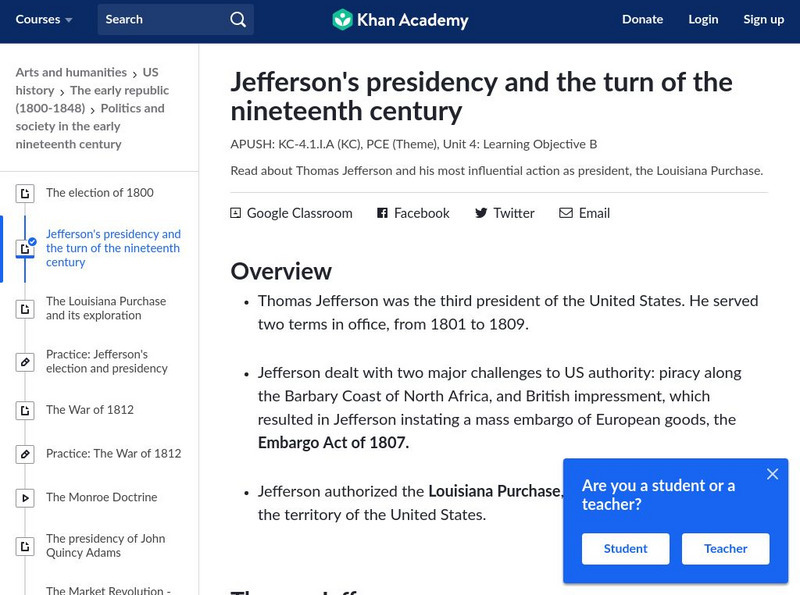Click the pencil icon beside Practice: The War of 1812
This screenshot has height=595, width=800.
coord(26,454)
